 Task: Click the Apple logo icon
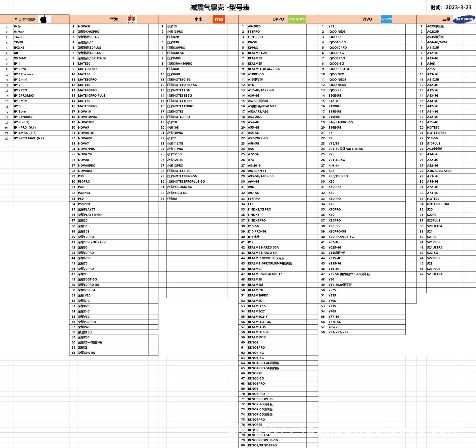(x=44, y=19)
